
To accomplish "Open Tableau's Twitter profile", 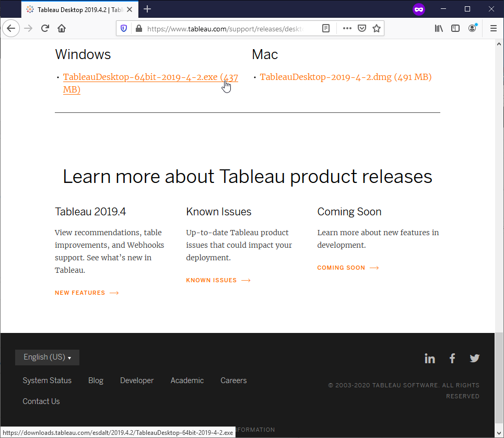I will click(x=474, y=358).
